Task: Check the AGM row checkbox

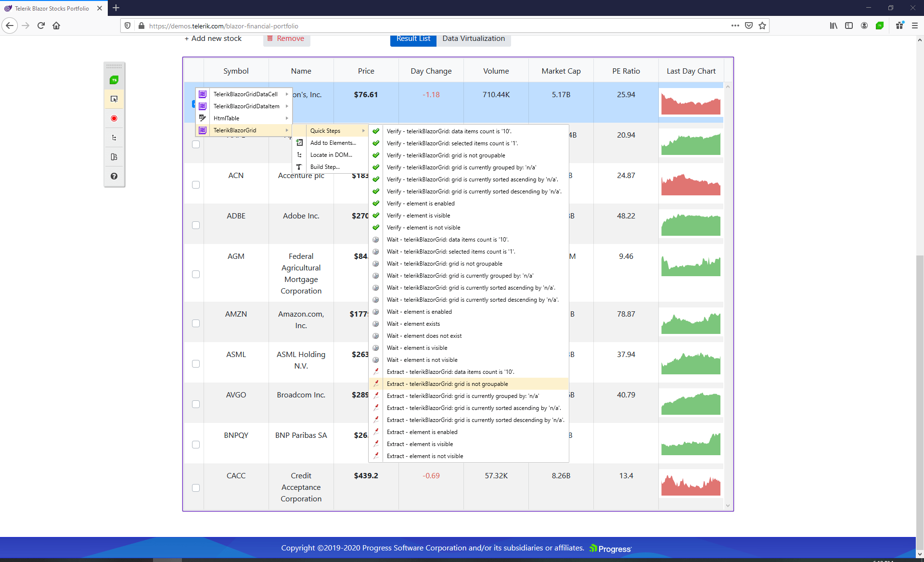Action: coord(196,274)
